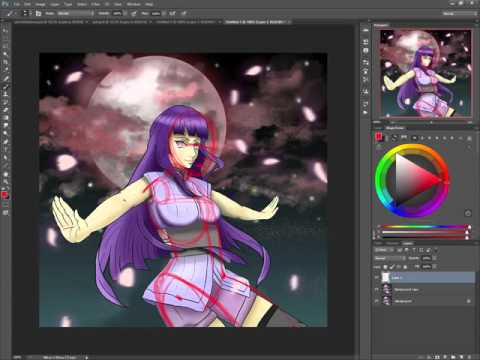Toggle lock image pixels brush icon
480x360 pixels.
point(392,267)
